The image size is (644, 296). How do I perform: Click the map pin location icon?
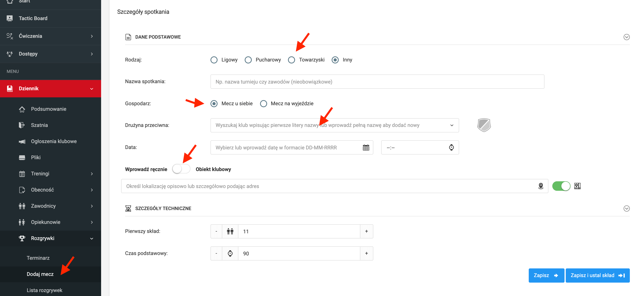click(x=541, y=186)
